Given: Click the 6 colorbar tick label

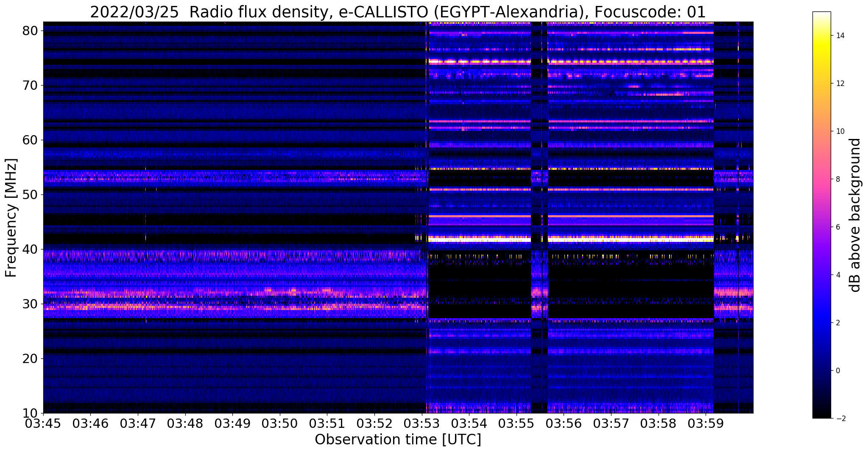Looking at the screenshot, I should 837,227.
